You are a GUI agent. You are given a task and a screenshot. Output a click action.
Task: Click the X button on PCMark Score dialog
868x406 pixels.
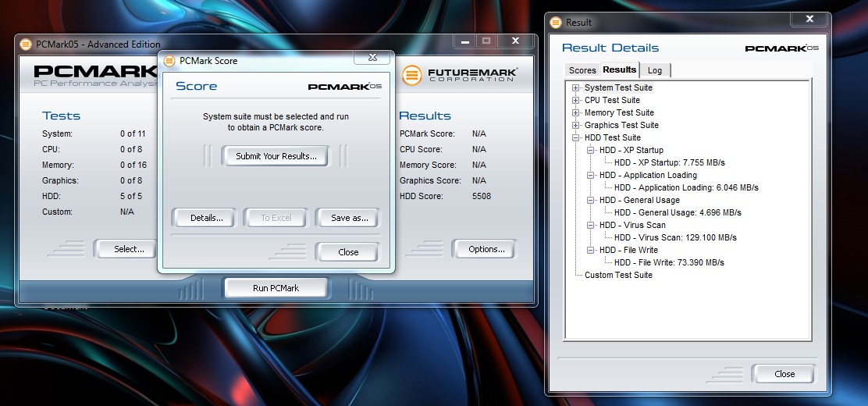coord(372,57)
